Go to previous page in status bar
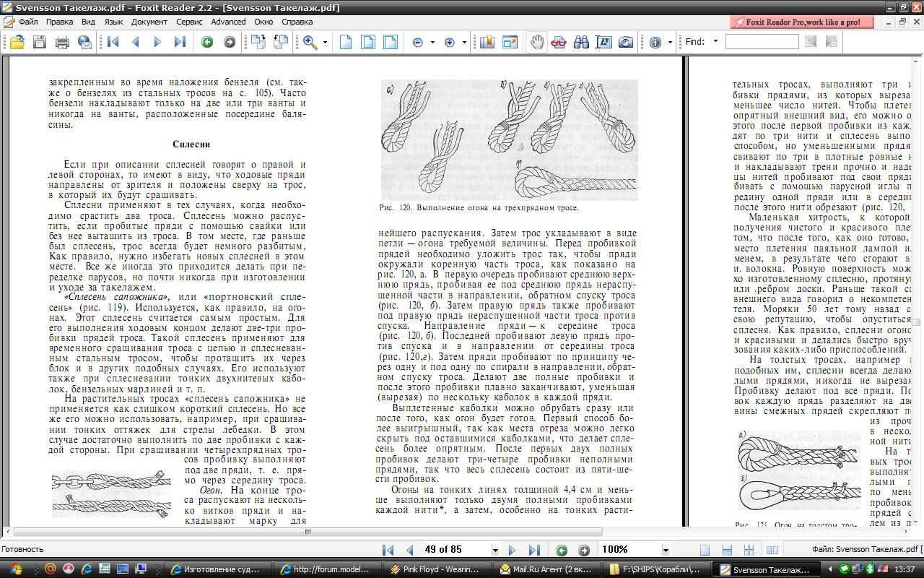The width and height of the screenshot is (924, 578). click(x=410, y=551)
